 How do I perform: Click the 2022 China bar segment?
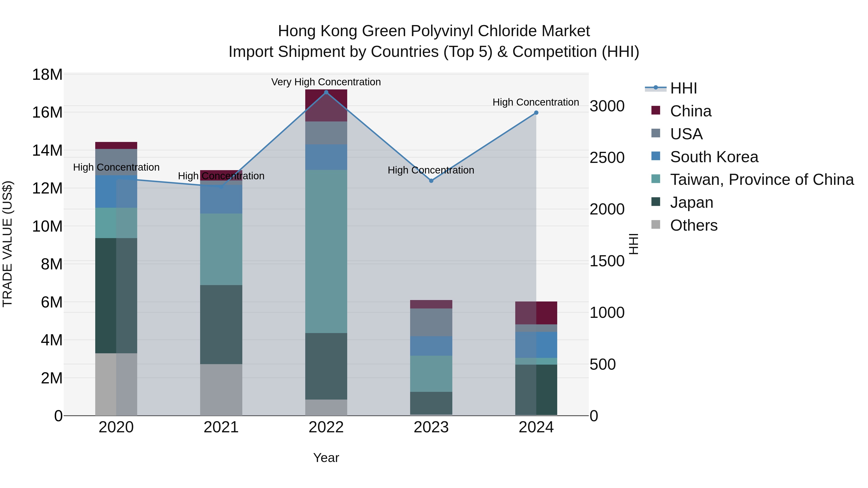click(x=326, y=106)
